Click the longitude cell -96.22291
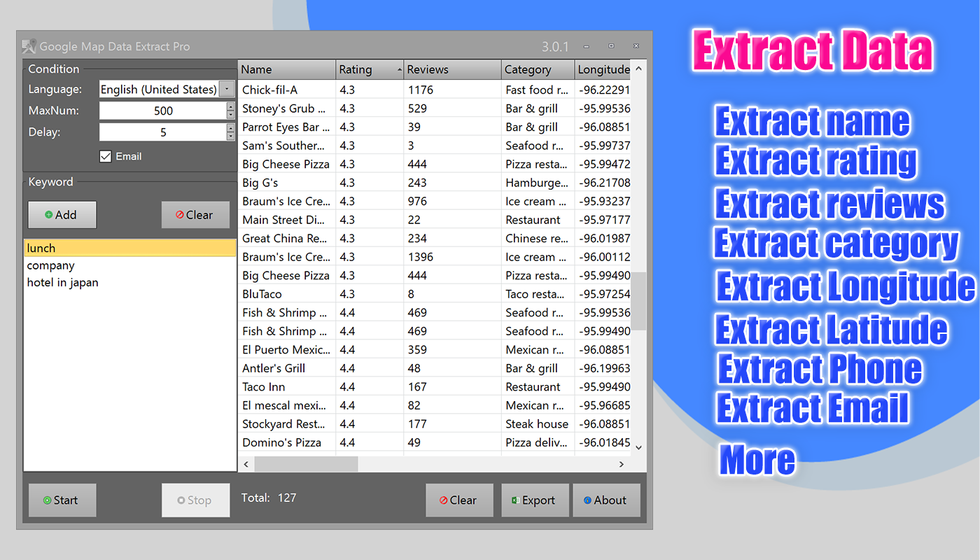This screenshot has height=560, width=980. pos(603,90)
